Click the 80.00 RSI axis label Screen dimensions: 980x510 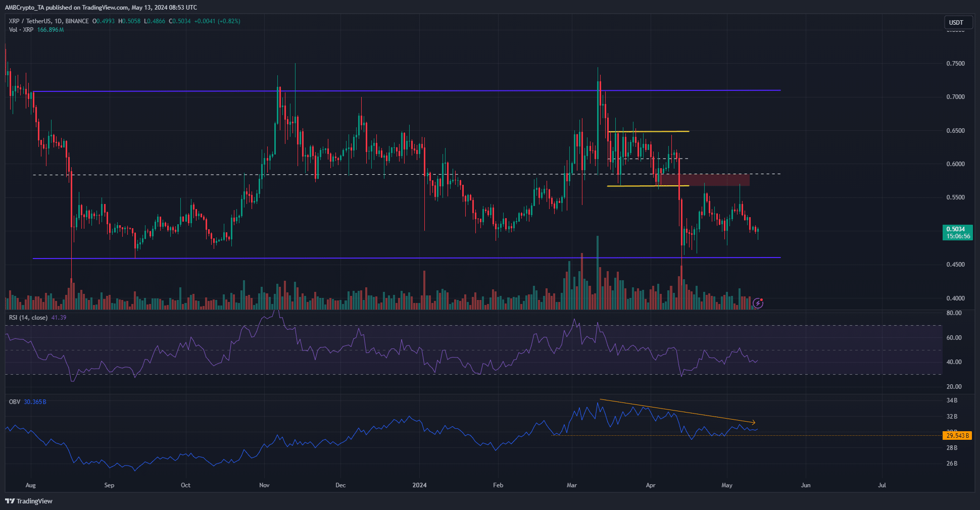pos(954,313)
